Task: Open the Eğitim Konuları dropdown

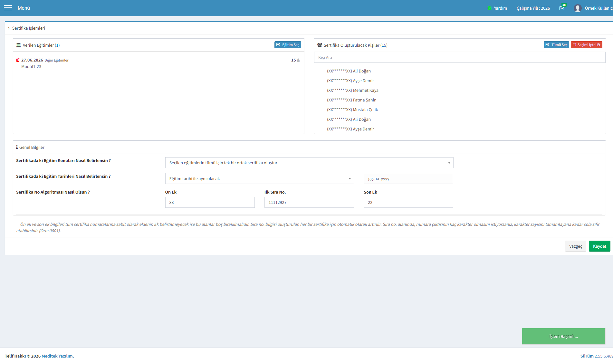Action: [x=309, y=163]
